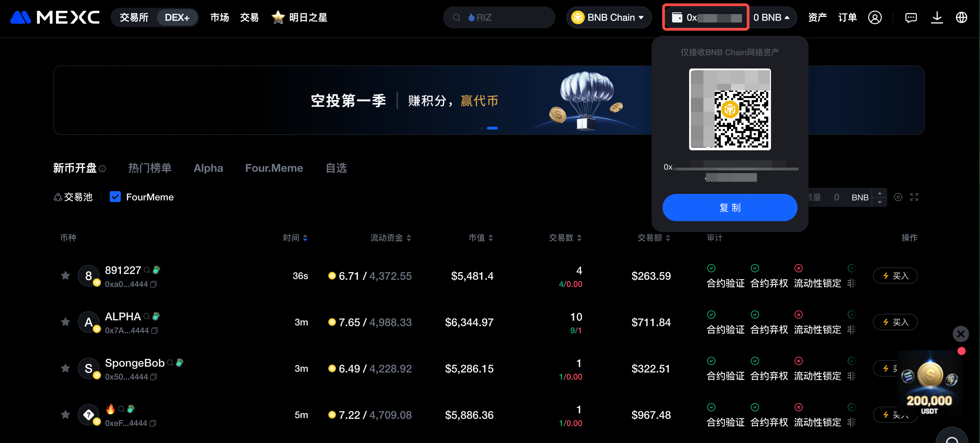Favorite the SpongeBob token star
The height and width of the screenshot is (443, 980).
point(65,368)
